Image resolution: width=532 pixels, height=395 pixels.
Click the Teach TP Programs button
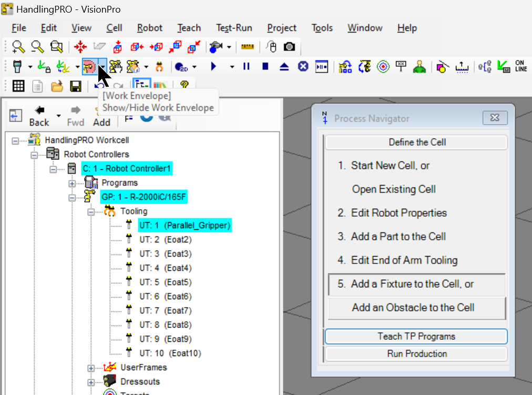click(x=416, y=336)
